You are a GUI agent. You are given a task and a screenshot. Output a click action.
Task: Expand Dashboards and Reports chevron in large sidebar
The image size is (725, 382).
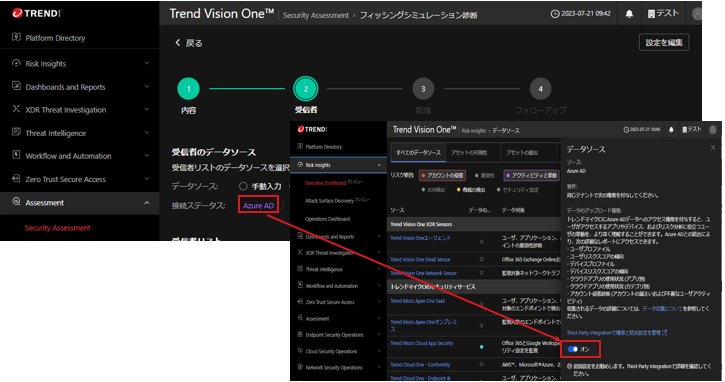tap(147, 86)
